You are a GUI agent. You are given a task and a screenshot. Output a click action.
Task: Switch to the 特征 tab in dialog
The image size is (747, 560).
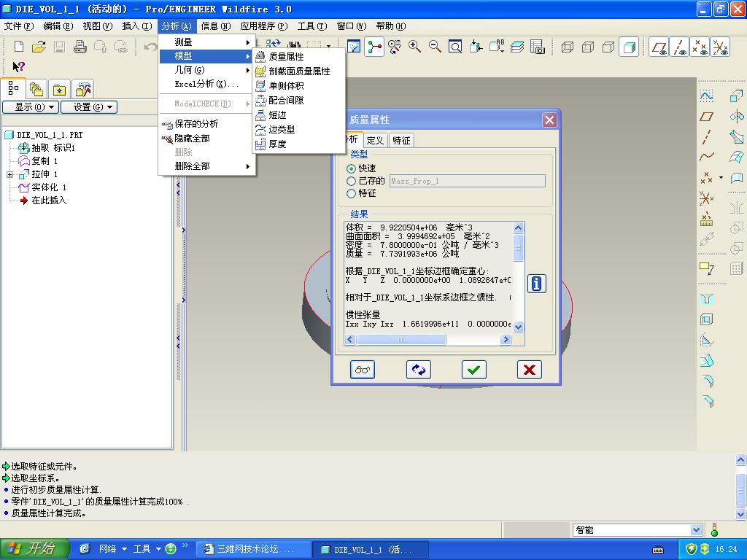(401, 140)
